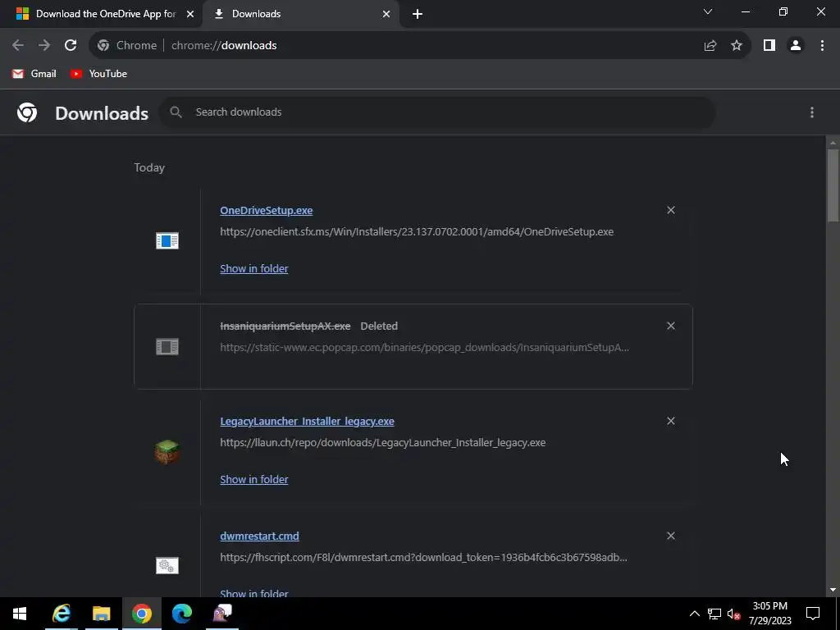840x630 pixels.
Task: Open the side panel icon
Action: pyautogui.click(x=769, y=46)
